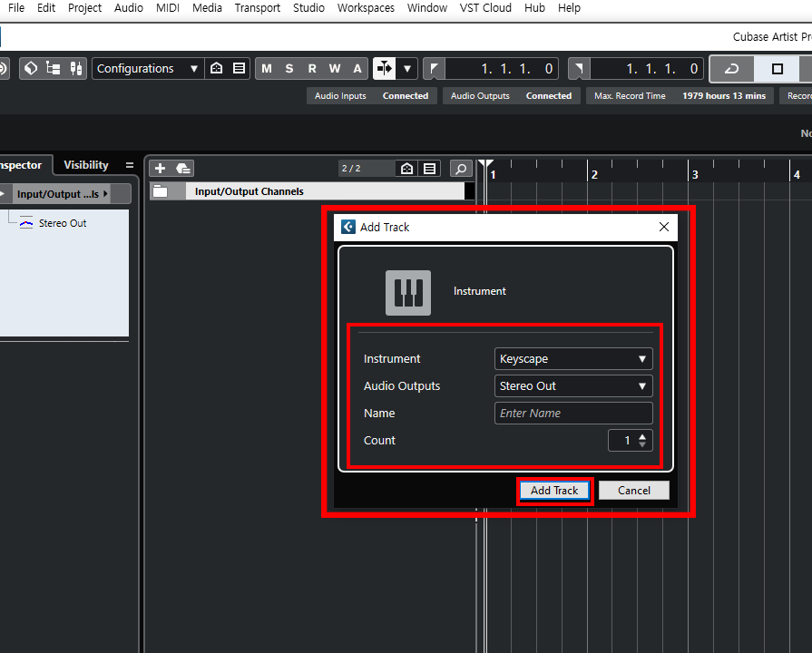Open the Audio menu
Screen dimensions: 812x653
tap(129, 8)
